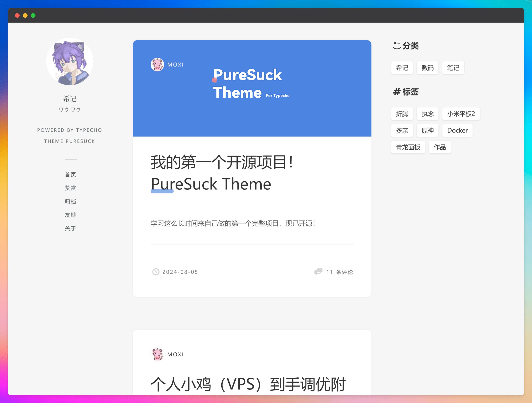Filter by the 青龙面板 tag
Image resolution: width=532 pixels, height=403 pixels.
(408, 147)
